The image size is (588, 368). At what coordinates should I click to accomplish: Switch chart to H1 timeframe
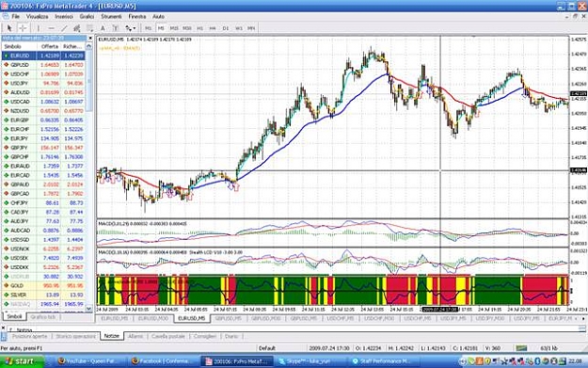[x=199, y=28]
